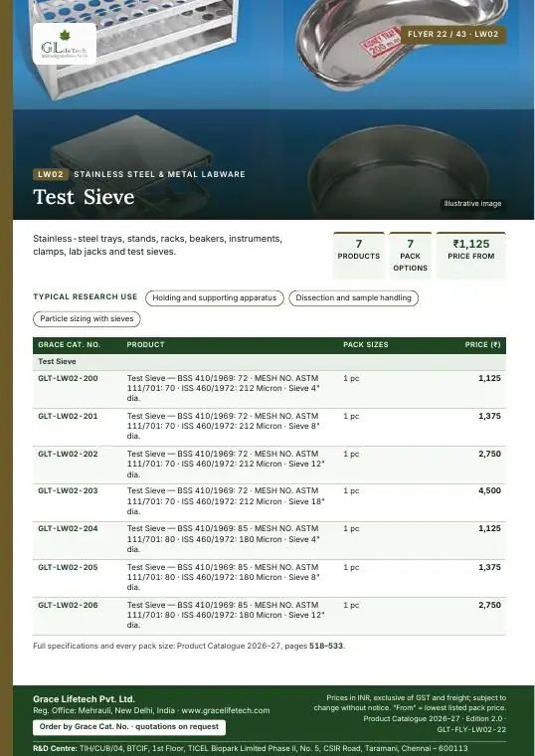Image resolution: width=535 pixels, height=756 pixels.
Task: Select the GLT-LW02-206 product row
Action: 269,616
